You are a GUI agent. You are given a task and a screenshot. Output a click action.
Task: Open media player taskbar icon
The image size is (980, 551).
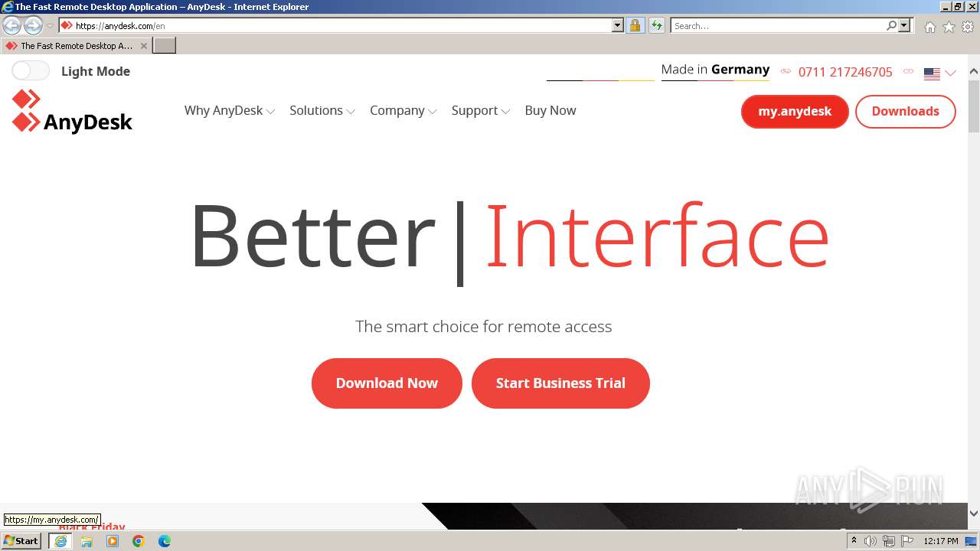(x=113, y=541)
